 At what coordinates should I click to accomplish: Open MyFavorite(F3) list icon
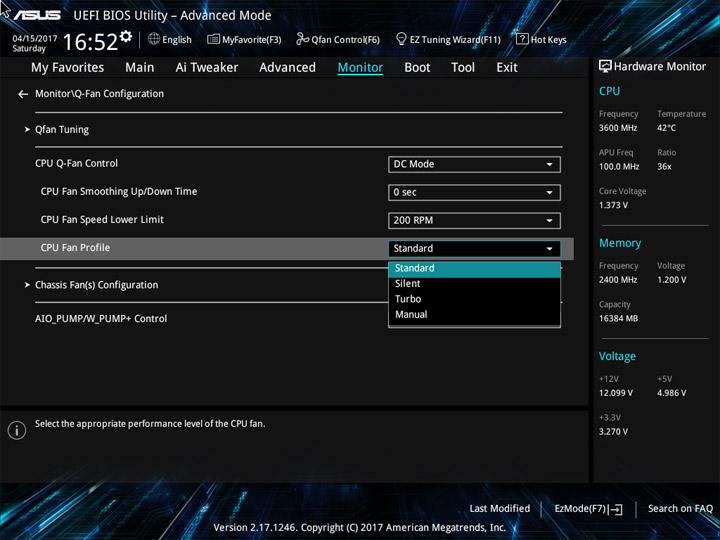213,39
